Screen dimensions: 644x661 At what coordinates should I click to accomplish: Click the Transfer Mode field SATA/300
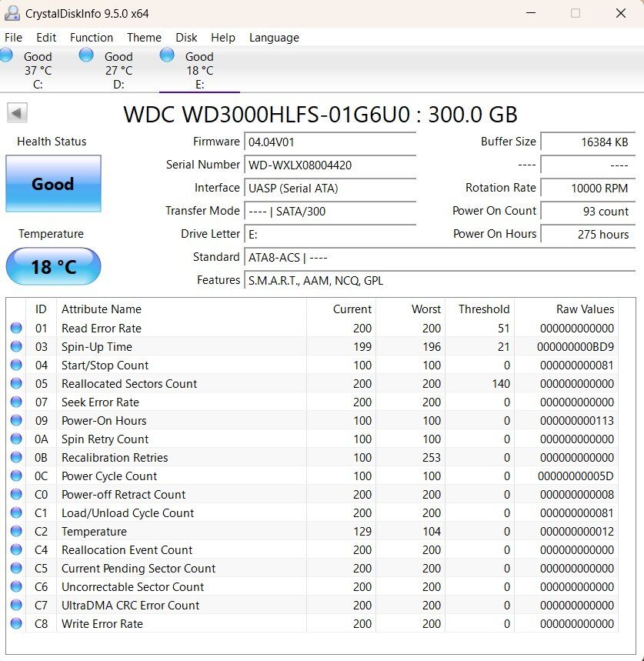[330, 211]
